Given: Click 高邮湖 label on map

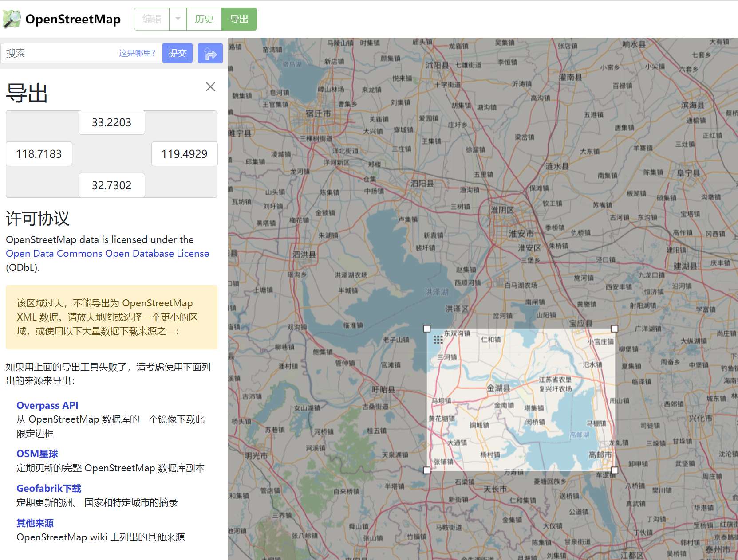Looking at the screenshot, I should [580, 435].
